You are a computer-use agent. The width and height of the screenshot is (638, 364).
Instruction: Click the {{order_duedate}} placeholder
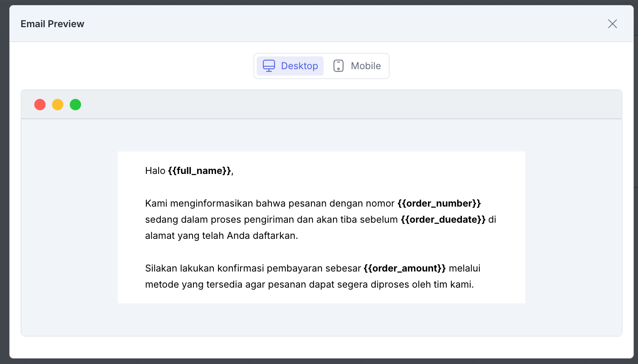point(443,219)
